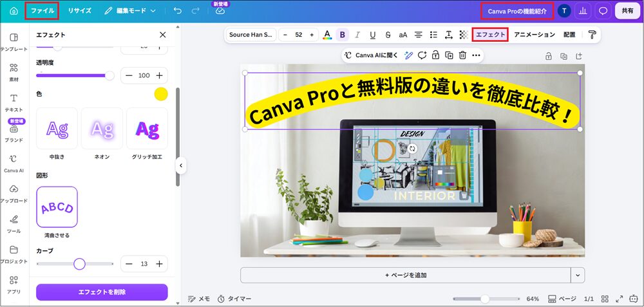Edit the Canva Proの機能紹介 title
The height and width of the screenshot is (307, 644).
tap(517, 11)
